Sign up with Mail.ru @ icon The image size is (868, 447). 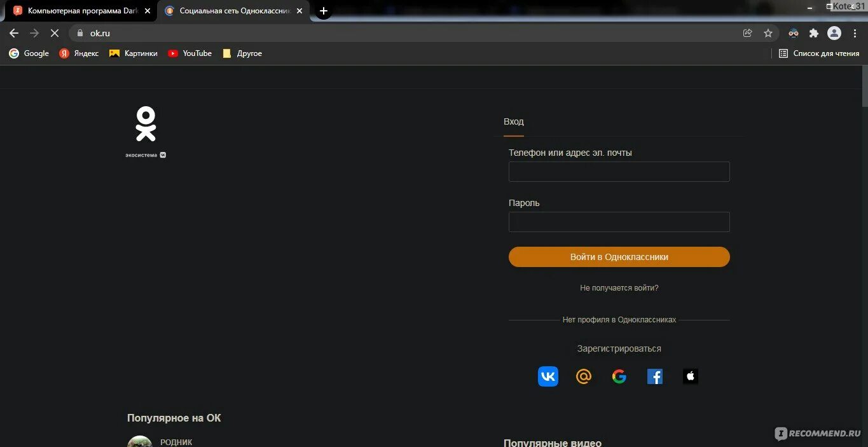click(584, 376)
